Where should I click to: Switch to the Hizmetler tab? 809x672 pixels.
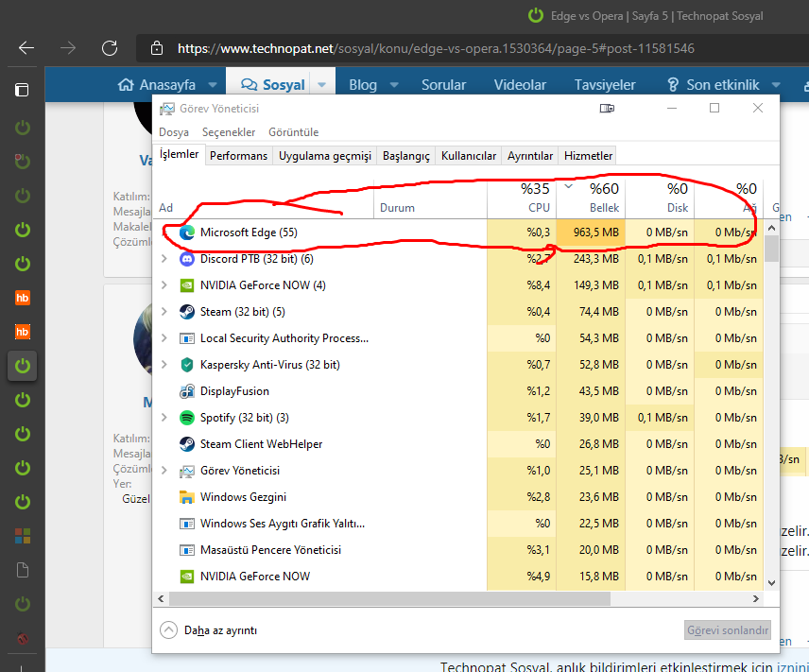[588, 156]
